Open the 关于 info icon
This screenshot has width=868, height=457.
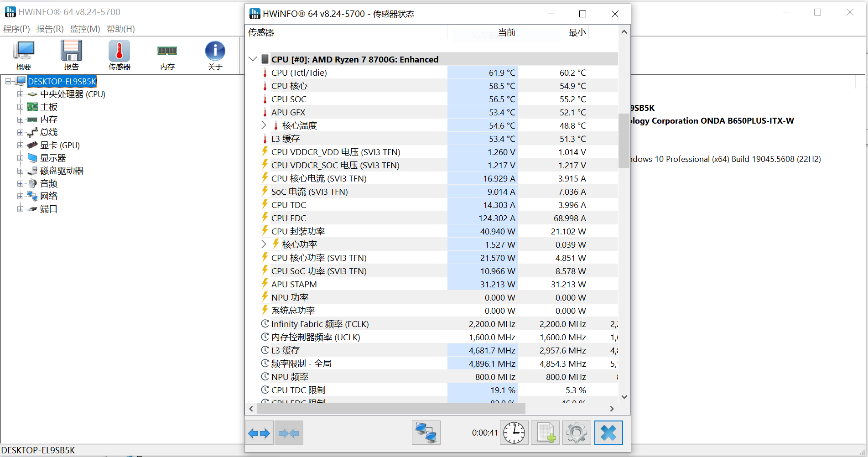point(215,55)
